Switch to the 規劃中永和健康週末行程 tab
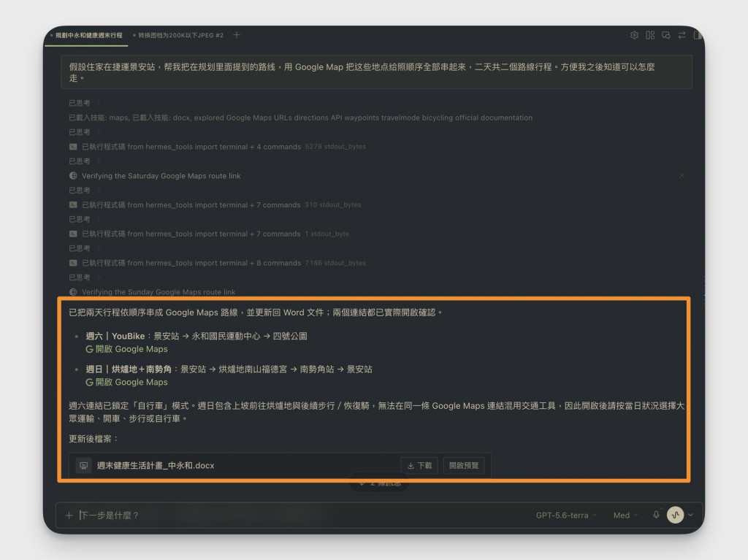 point(86,35)
